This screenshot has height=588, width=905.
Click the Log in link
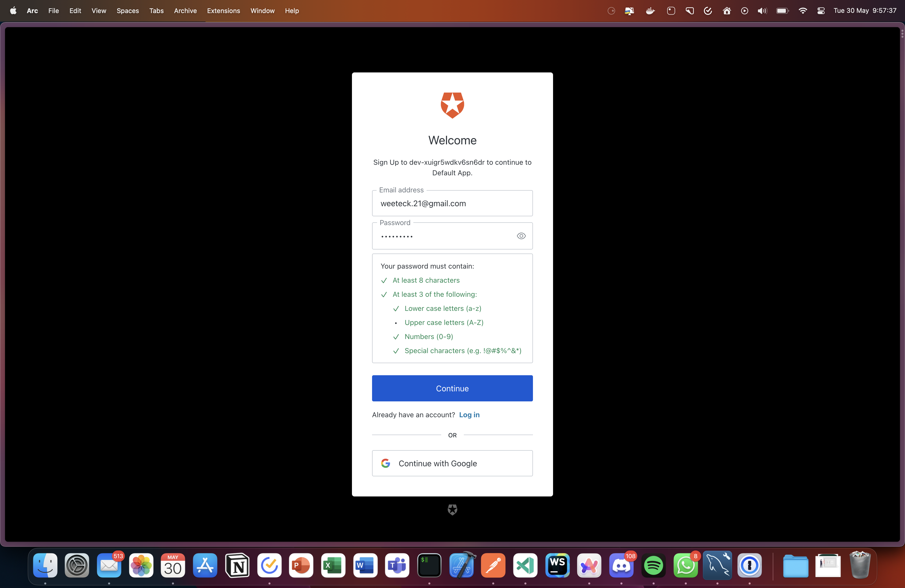tap(469, 414)
